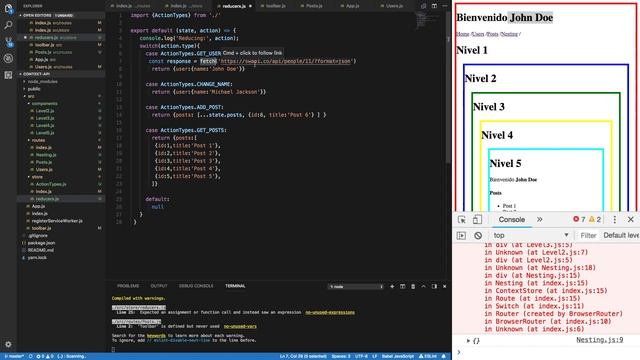Viewport: 640px width, 360px height.
Task: Kill the terminal with trash icon
Action: pyautogui.click(x=413, y=287)
